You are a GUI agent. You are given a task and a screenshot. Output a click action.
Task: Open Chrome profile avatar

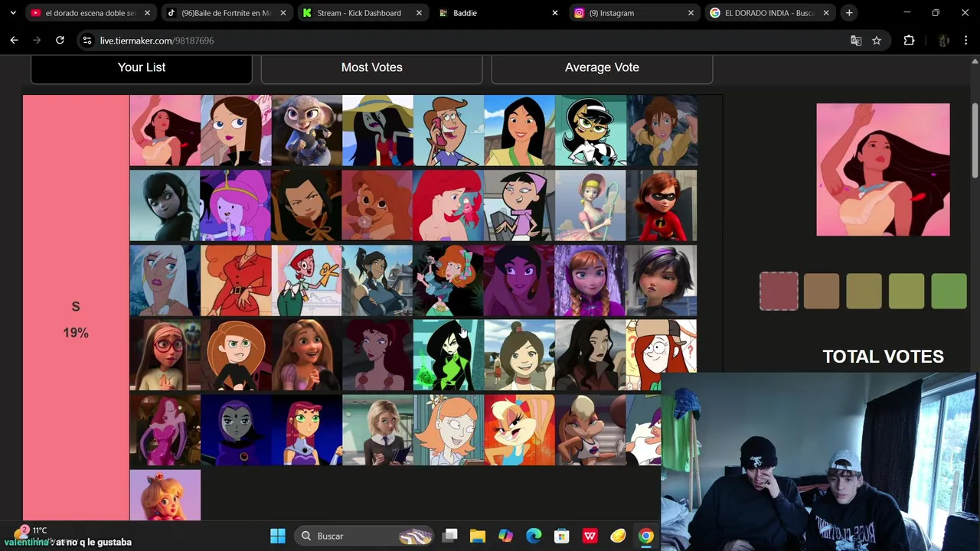click(x=943, y=41)
